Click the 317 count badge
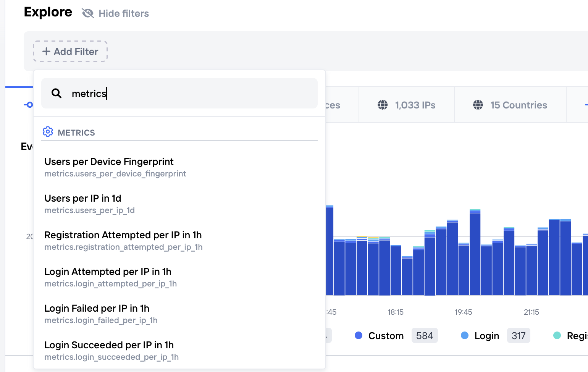Image resolution: width=588 pixels, height=372 pixels. pos(519,336)
